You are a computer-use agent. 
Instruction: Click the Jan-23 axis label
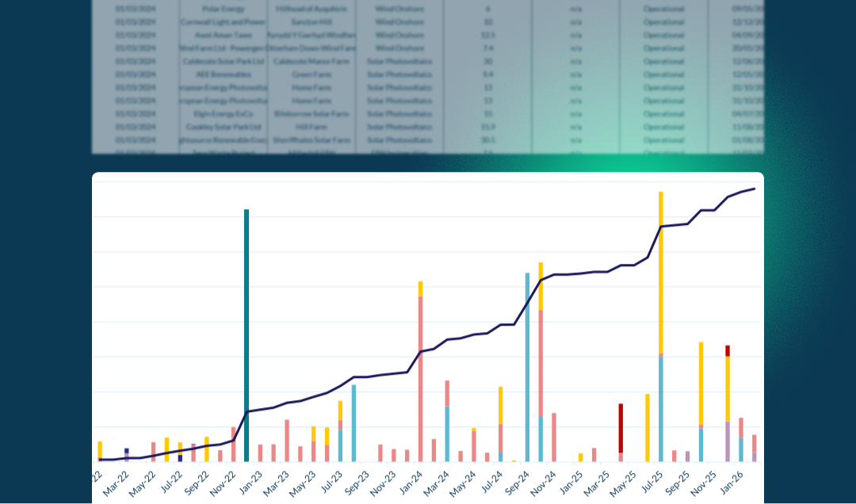pos(250,482)
